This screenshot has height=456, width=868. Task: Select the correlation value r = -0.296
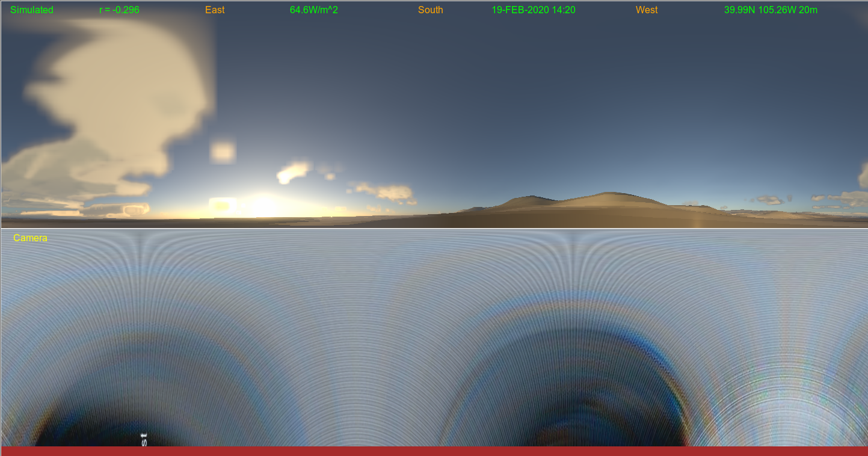tap(119, 10)
